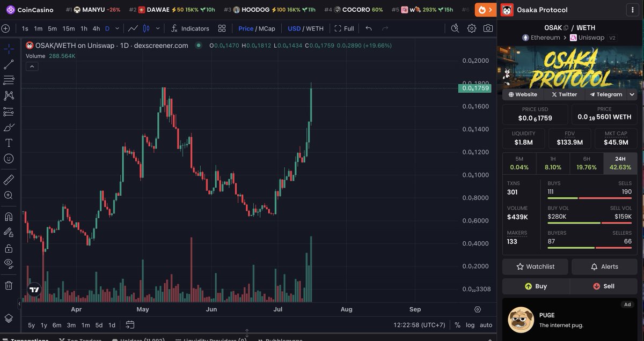Viewport: 644px width, 341px height.
Task: Add OSAK to Watchlist
Action: (535, 266)
